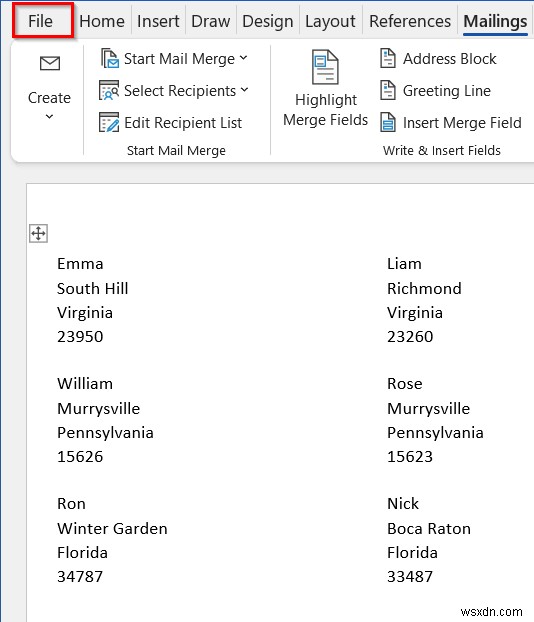Click the city Richmond
This screenshot has height=622, width=534.
point(424,288)
